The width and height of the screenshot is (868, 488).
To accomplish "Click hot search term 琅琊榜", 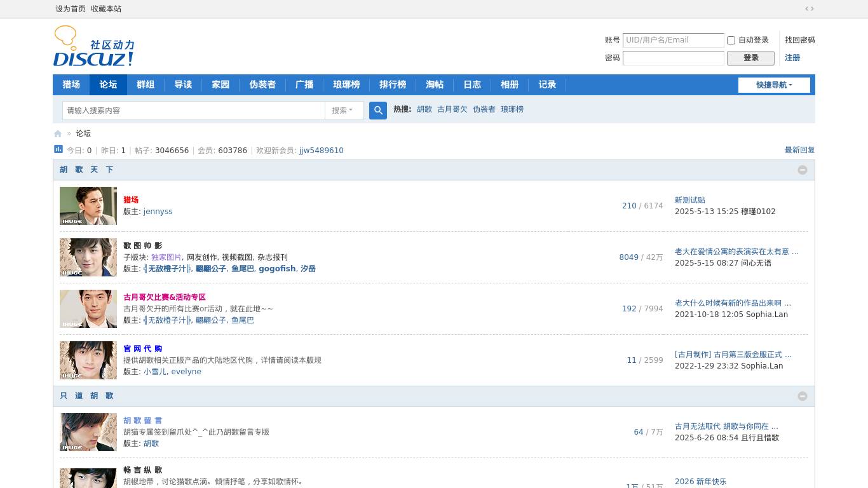I will [512, 109].
